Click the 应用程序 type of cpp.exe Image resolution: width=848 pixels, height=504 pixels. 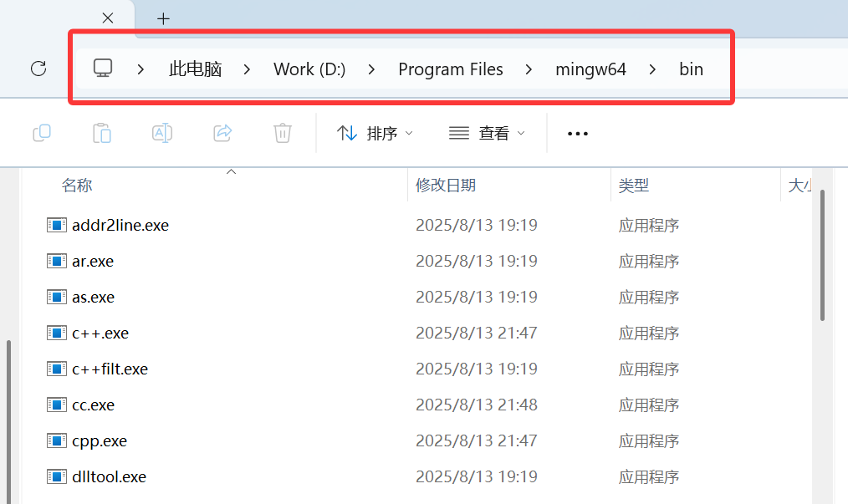(648, 440)
